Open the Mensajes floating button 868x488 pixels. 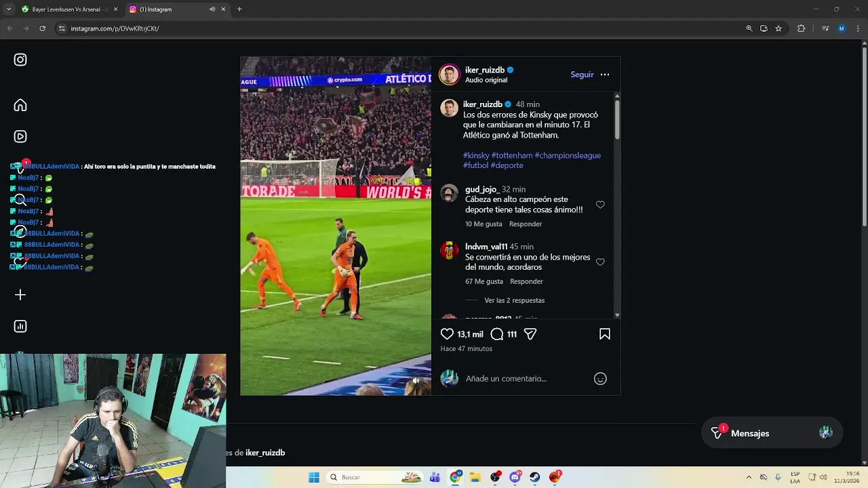click(x=772, y=433)
